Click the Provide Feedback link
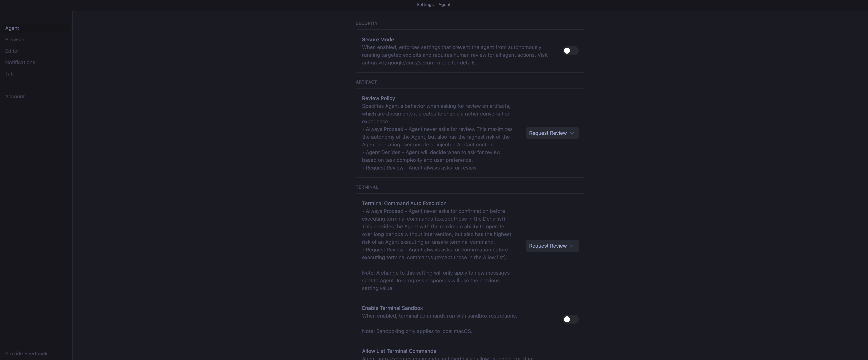The width and height of the screenshot is (868, 360). pos(26,354)
